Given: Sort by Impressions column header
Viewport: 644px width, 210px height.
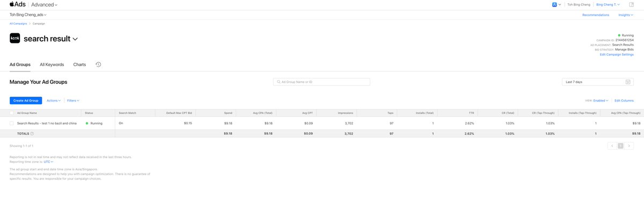Looking at the screenshot, I should (x=345, y=113).
